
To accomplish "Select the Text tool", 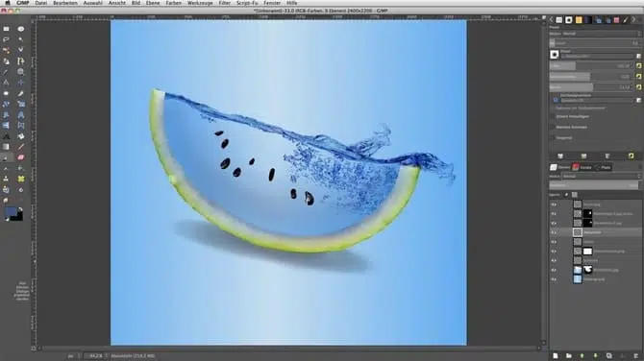I will (6, 136).
